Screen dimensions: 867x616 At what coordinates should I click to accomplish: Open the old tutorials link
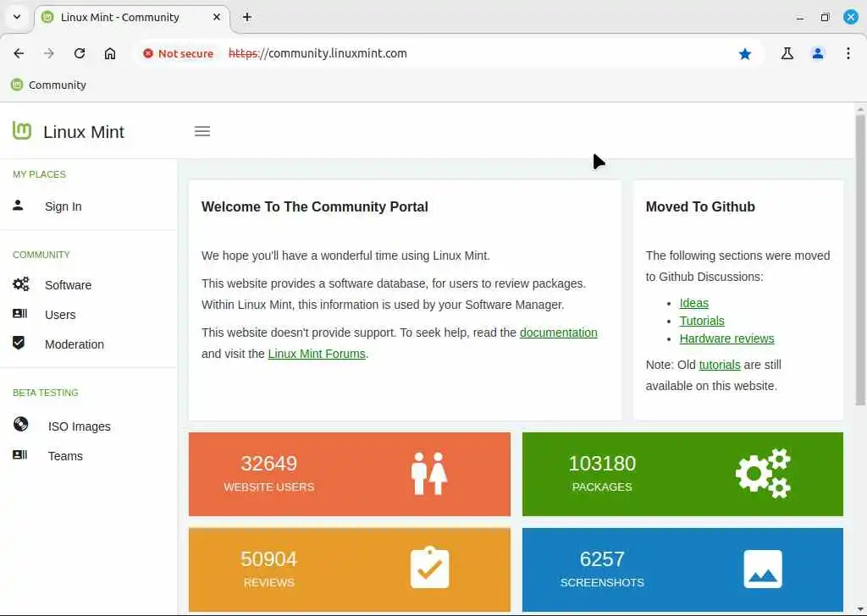pyautogui.click(x=720, y=365)
